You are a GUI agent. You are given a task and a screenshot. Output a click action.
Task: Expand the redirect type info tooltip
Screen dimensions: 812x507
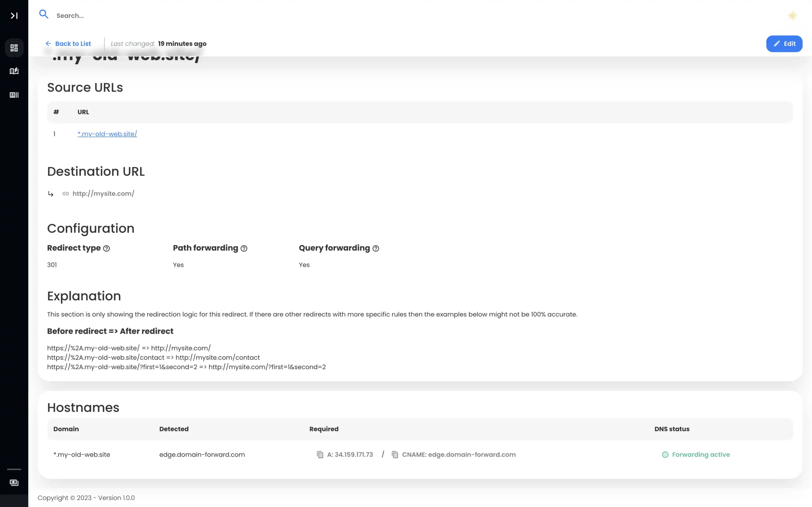coord(106,248)
